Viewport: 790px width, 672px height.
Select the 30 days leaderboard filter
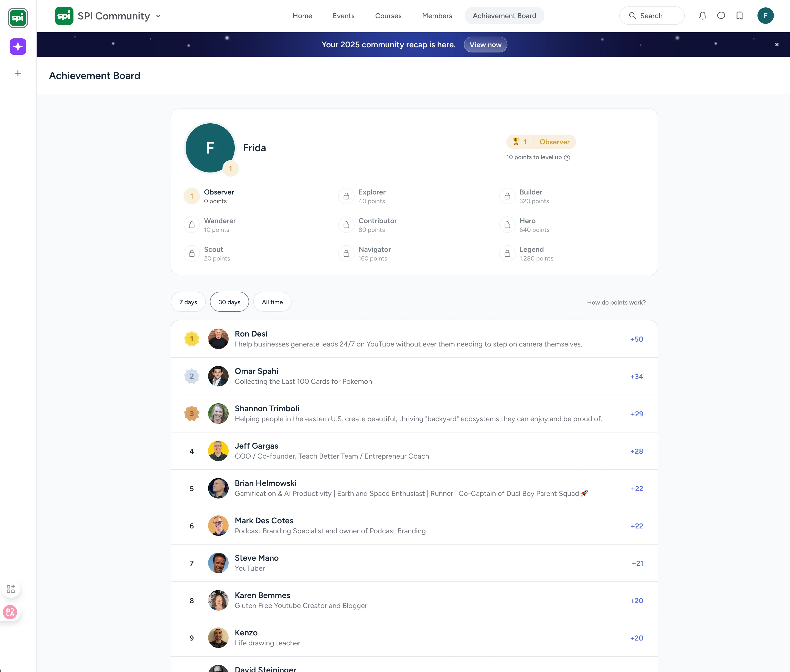point(229,302)
